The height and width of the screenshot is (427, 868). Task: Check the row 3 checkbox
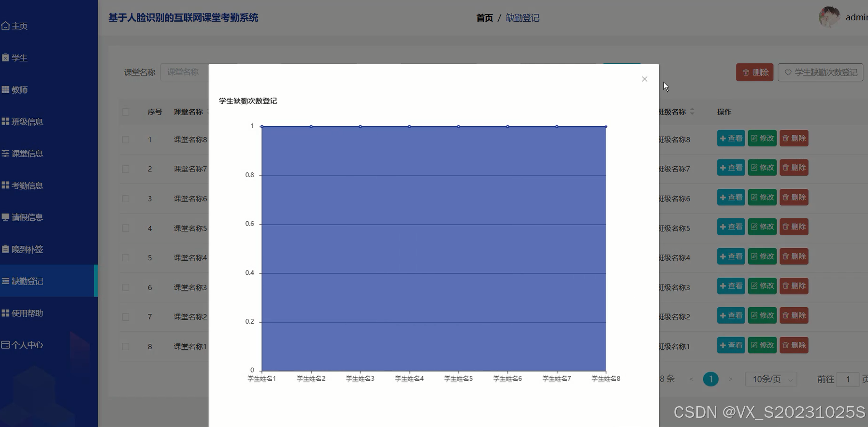point(126,199)
